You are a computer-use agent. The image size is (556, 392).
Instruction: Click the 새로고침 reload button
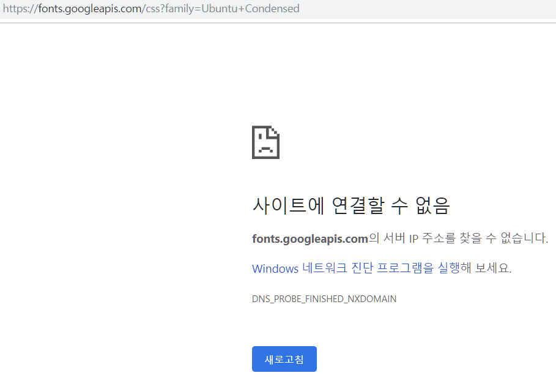[x=284, y=359]
